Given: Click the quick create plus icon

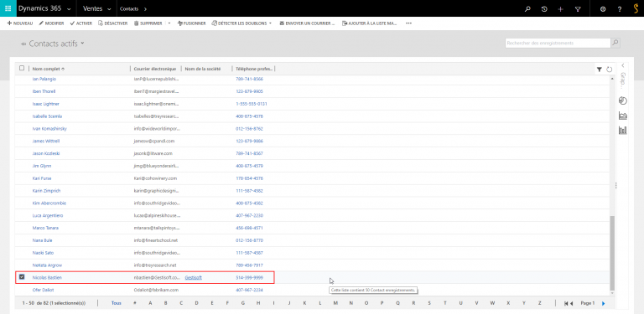Looking at the screenshot, I should click(x=561, y=8).
